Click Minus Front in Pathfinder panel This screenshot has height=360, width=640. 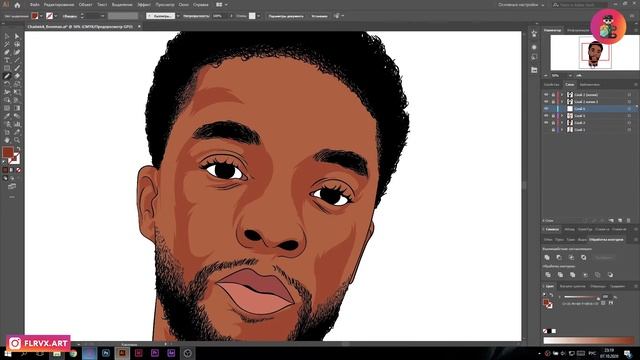pyautogui.click(x=559, y=257)
